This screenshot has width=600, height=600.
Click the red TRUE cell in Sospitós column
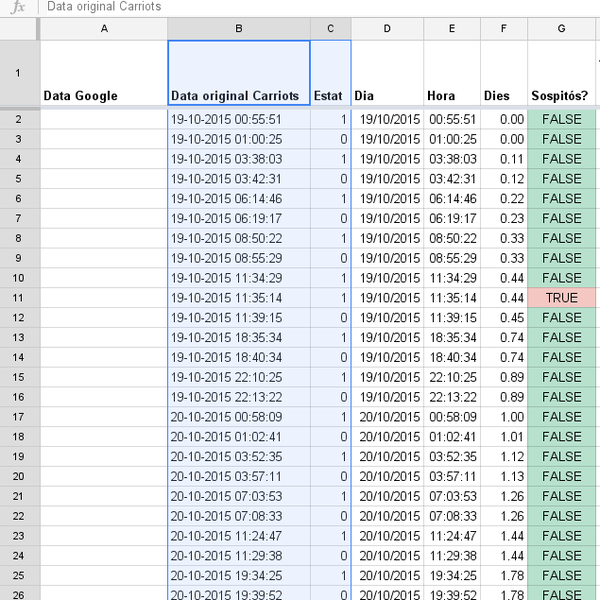[x=562, y=298]
